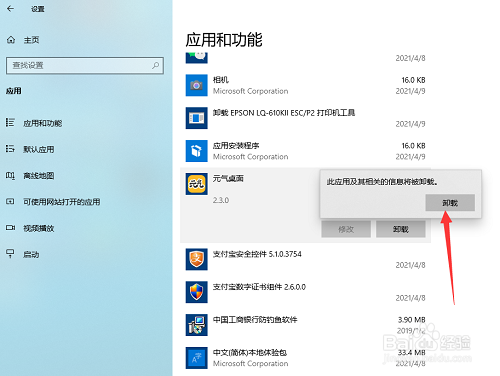Focus the 查找设置 search box
This screenshot has height=376, width=500.
(85, 65)
